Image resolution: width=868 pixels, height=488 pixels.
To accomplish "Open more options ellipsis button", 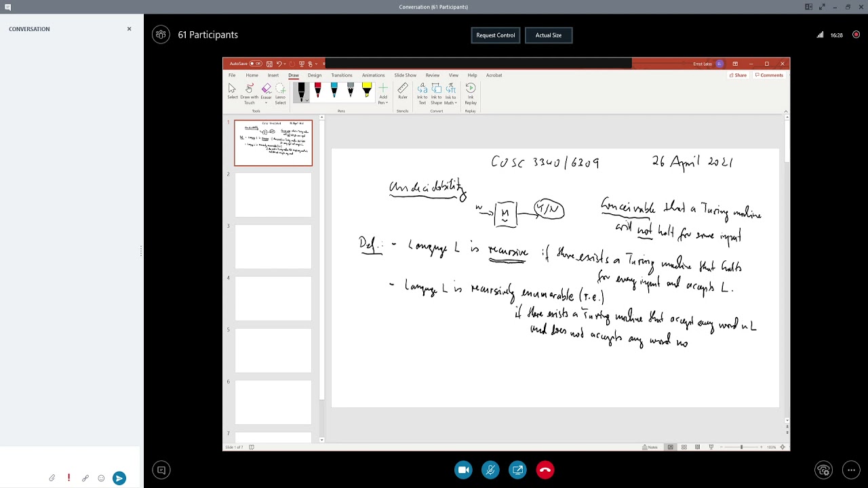I will click(x=851, y=470).
